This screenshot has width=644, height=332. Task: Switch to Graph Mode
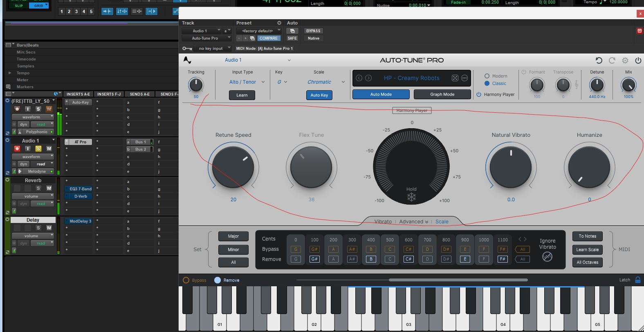(442, 94)
